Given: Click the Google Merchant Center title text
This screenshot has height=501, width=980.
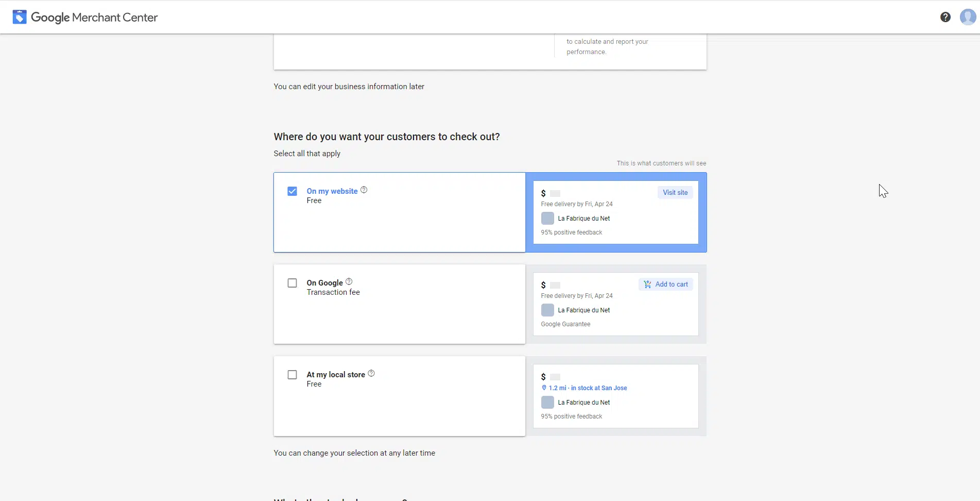Looking at the screenshot, I should (94, 18).
